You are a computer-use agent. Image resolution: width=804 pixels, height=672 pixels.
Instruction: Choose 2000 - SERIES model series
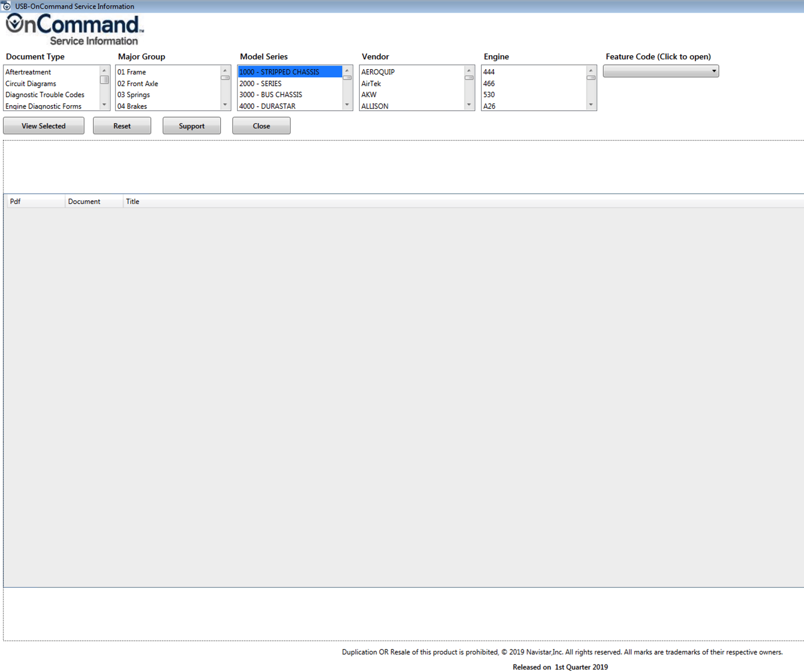[x=290, y=84]
